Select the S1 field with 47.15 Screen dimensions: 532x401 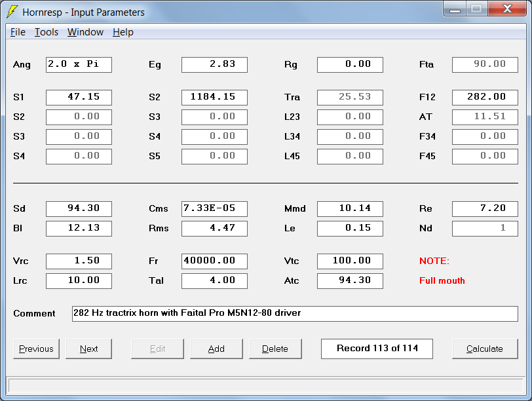(79, 98)
